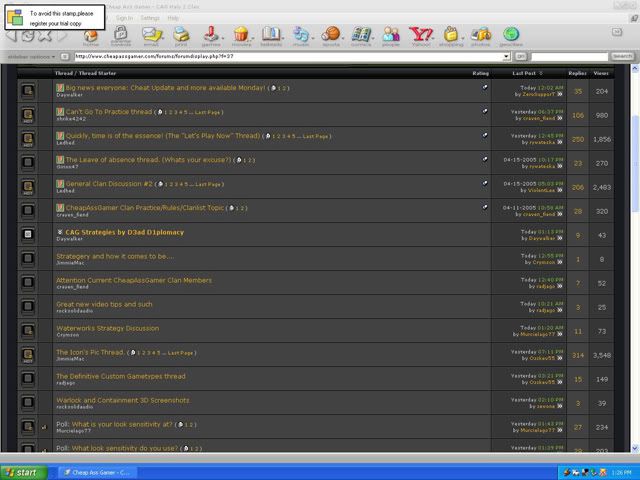Click the browser forward arrow
This screenshot has width=640, height=480.
(x=61, y=36)
